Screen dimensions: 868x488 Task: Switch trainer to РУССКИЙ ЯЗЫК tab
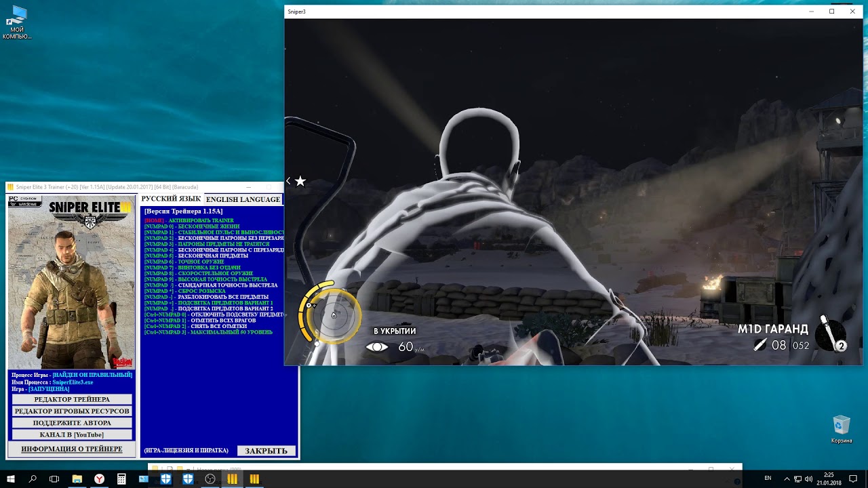(171, 199)
